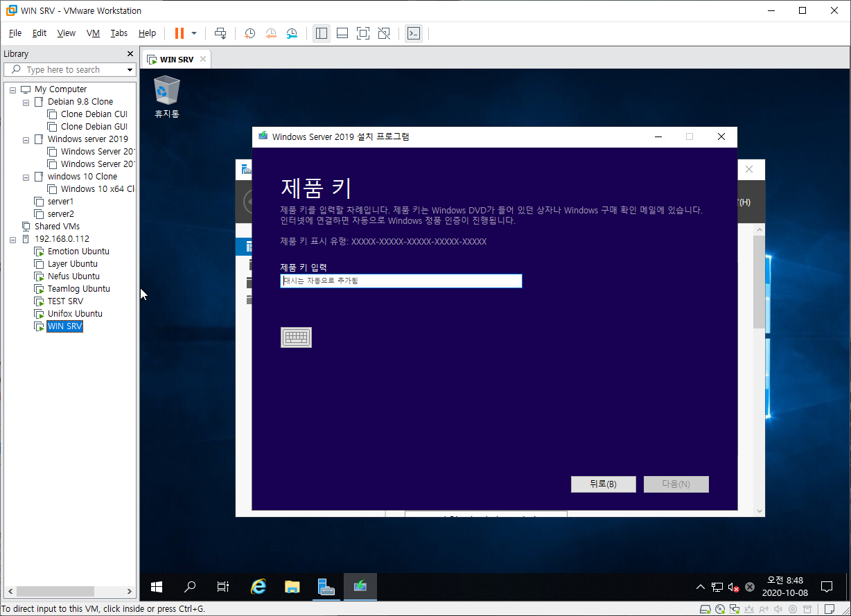
Task: Click the orange Suspend (pause) VM button
Action: (179, 33)
